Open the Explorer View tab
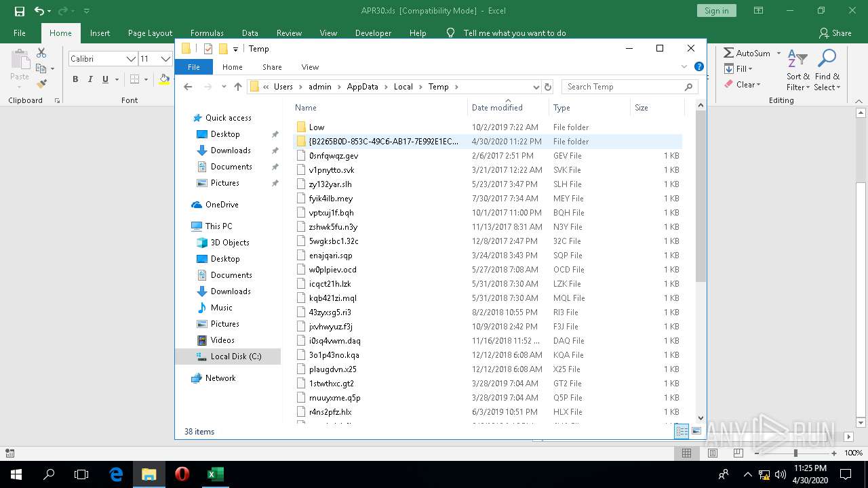Viewport: 868px width, 488px height. (x=310, y=67)
